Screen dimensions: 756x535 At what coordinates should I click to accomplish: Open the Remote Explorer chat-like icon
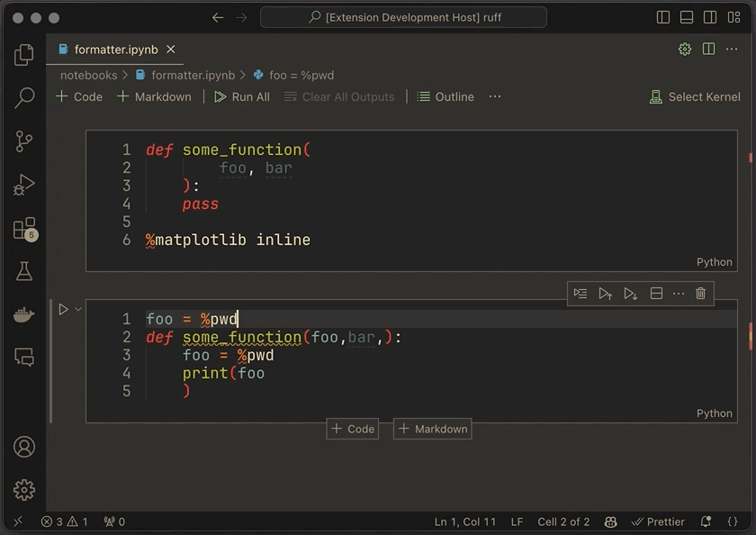pos(23,358)
